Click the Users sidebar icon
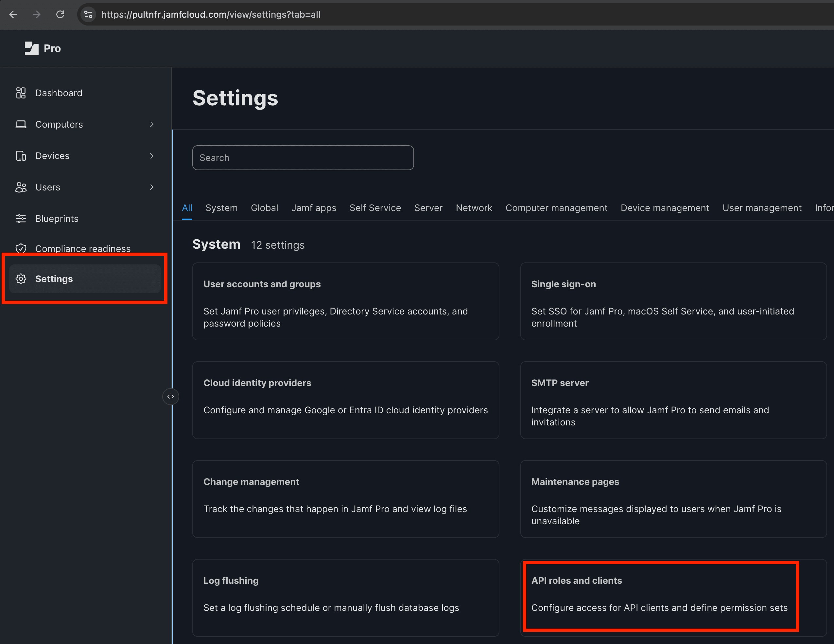Image resolution: width=834 pixels, height=644 pixels. pos(21,187)
